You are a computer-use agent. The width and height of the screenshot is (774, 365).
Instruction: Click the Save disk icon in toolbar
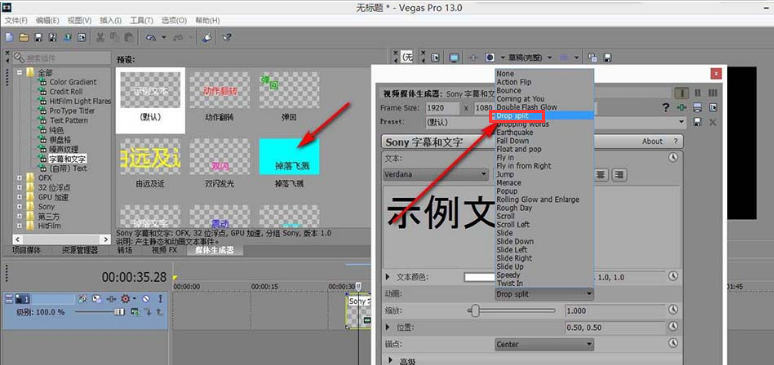[38, 38]
